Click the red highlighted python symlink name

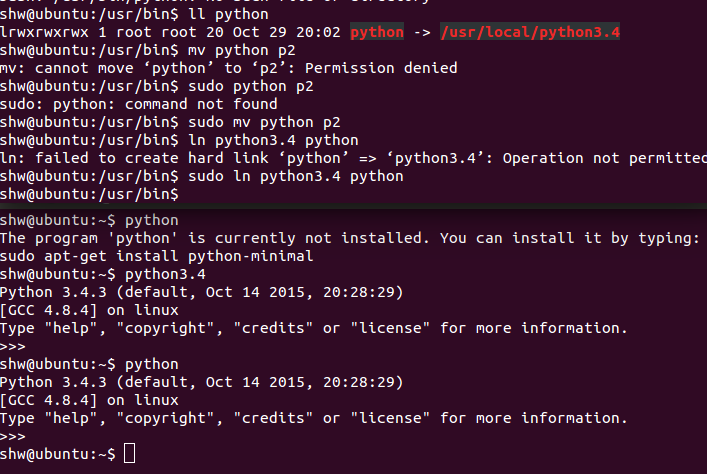click(377, 32)
